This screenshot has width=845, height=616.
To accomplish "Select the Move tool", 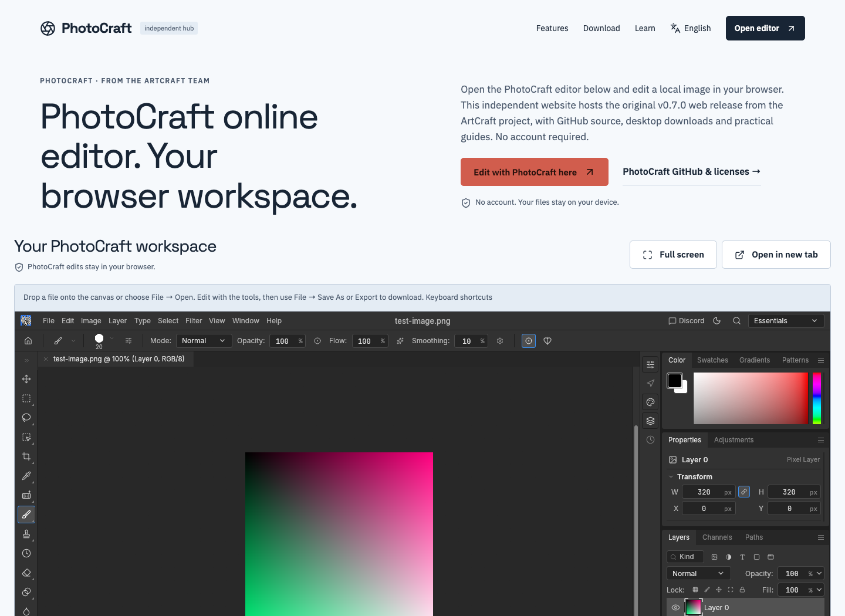I will coord(26,379).
